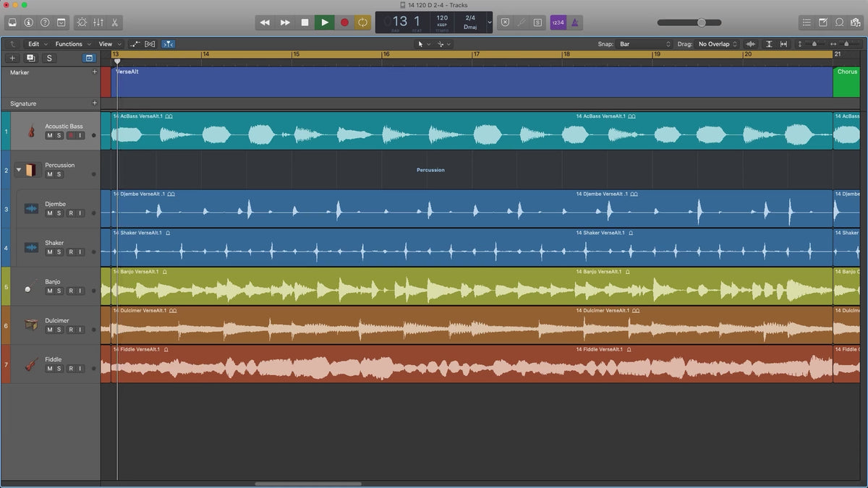This screenshot has height=488, width=868.
Task: Open the Loop Browser icon
Action: tap(839, 22)
